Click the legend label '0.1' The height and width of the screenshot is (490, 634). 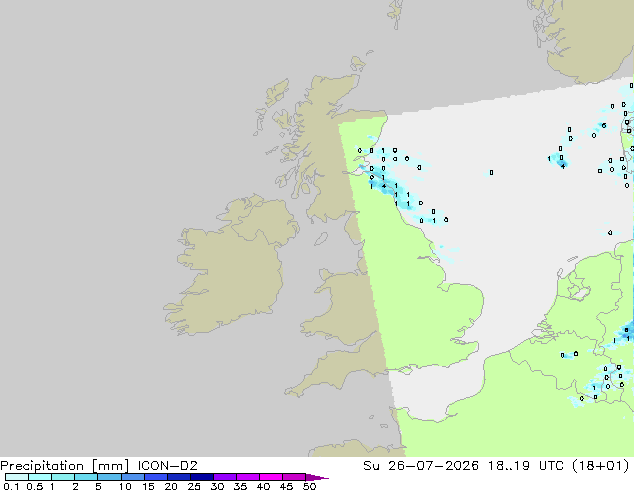pyautogui.click(x=11, y=486)
